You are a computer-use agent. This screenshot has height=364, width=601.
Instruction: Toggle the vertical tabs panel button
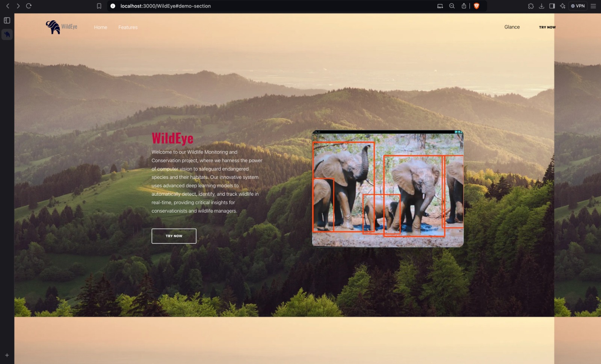tap(7, 20)
